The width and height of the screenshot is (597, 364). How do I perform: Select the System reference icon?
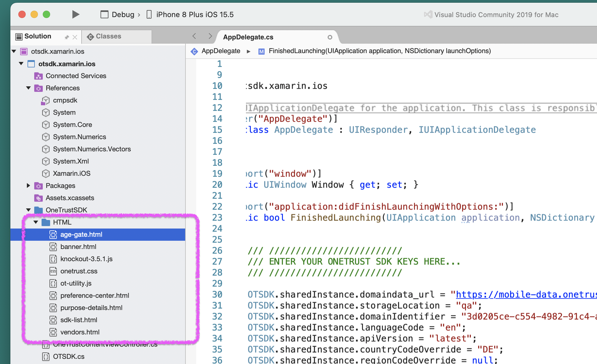[46, 113]
